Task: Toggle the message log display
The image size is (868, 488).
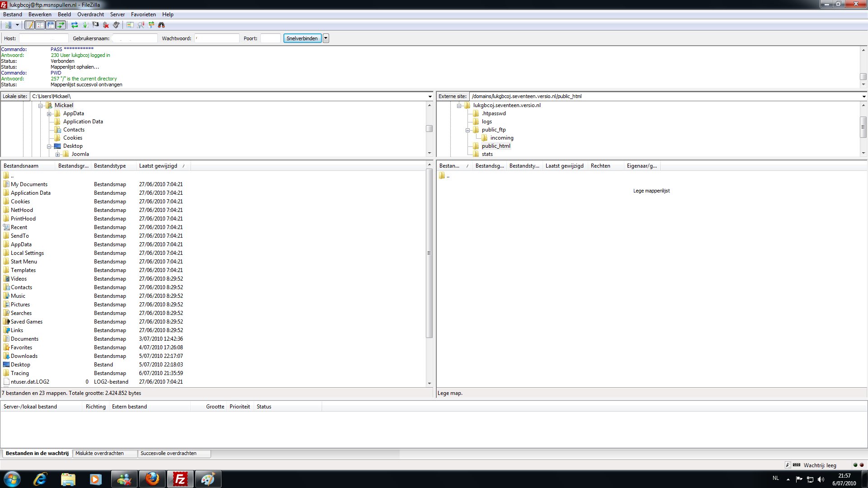Action: (x=30, y=25)
